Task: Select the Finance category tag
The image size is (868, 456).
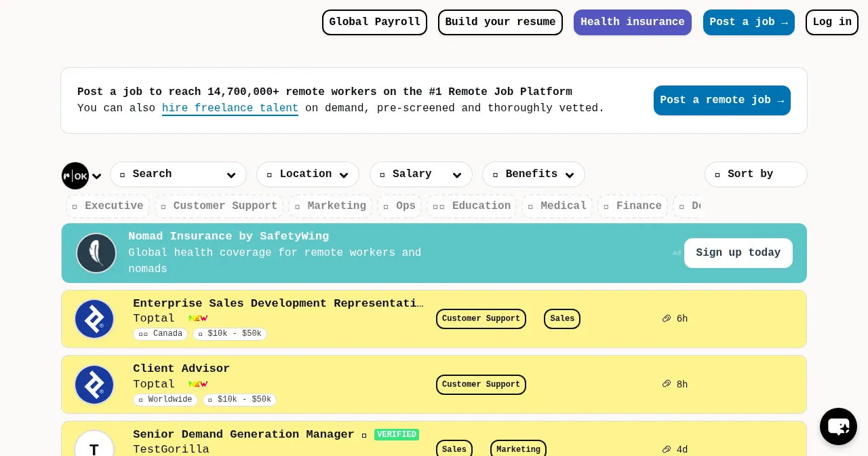Action: [x=633, y=206]
